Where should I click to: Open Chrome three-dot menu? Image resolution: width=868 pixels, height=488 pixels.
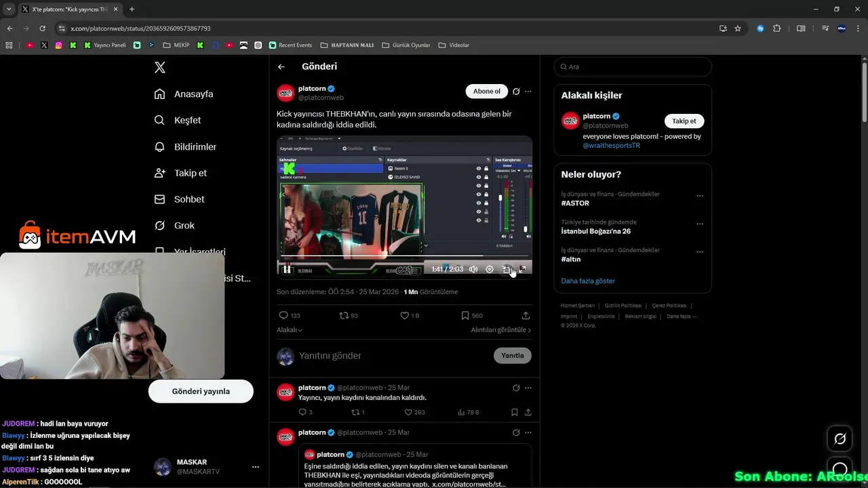859,28
